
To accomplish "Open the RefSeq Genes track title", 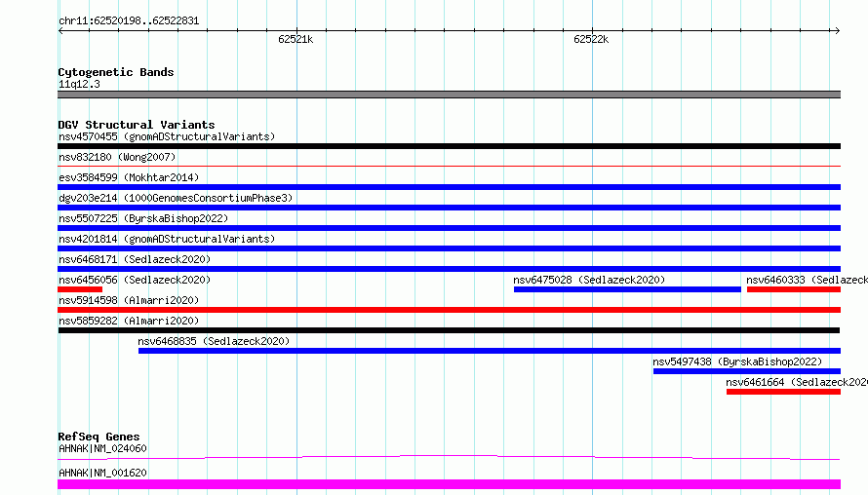I will tap(99, 437).
